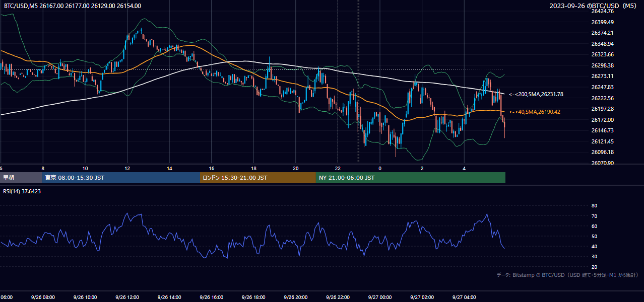This screenshot has width=644, height=302.
Task: Click the 200 SMA label 26231.78
Action: [x=536, y=94]
